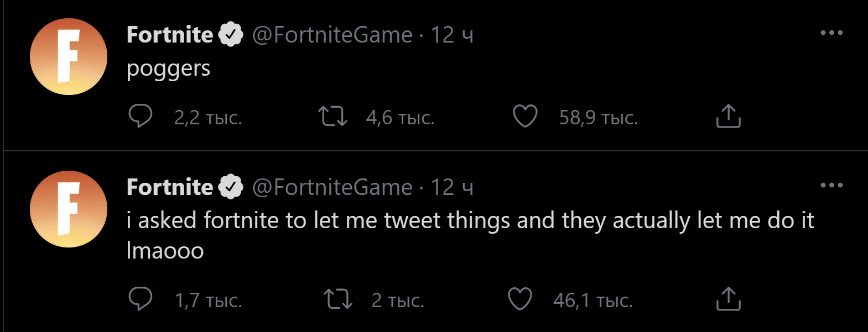
Task: Open more options for 'poggers' tweet
Action: point(831,33)
